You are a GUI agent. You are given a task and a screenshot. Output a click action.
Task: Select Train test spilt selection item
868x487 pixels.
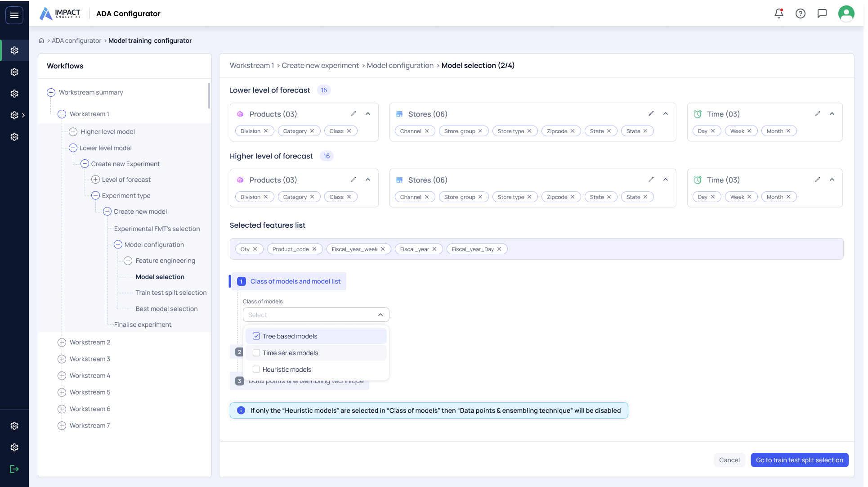pos(171,293)
